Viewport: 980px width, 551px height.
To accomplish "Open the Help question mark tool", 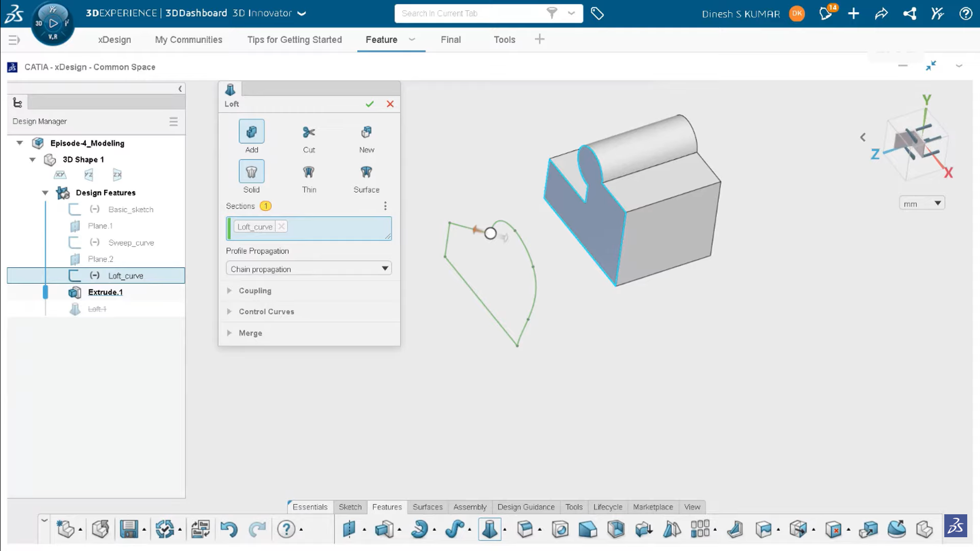I will 286,529.
